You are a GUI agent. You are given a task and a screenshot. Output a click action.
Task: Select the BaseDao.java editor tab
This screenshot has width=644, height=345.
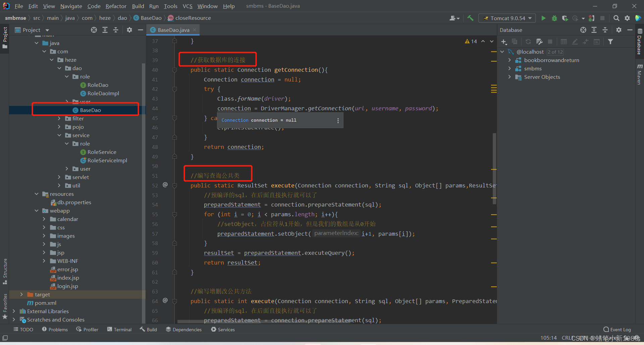point(173,30)
